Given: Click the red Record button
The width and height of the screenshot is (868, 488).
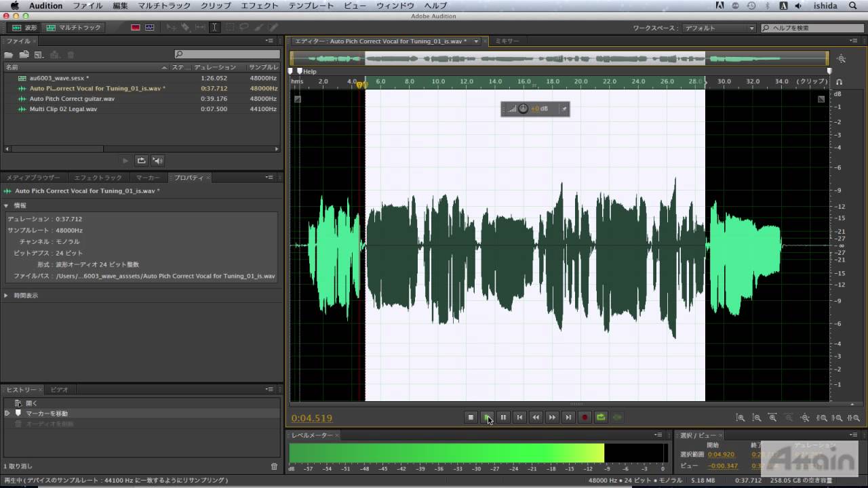Looking at the screenshot, I should point(585,418).
